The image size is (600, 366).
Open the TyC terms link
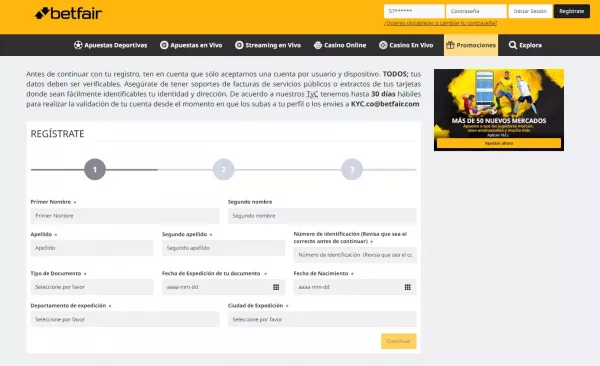tap(312, 94)
